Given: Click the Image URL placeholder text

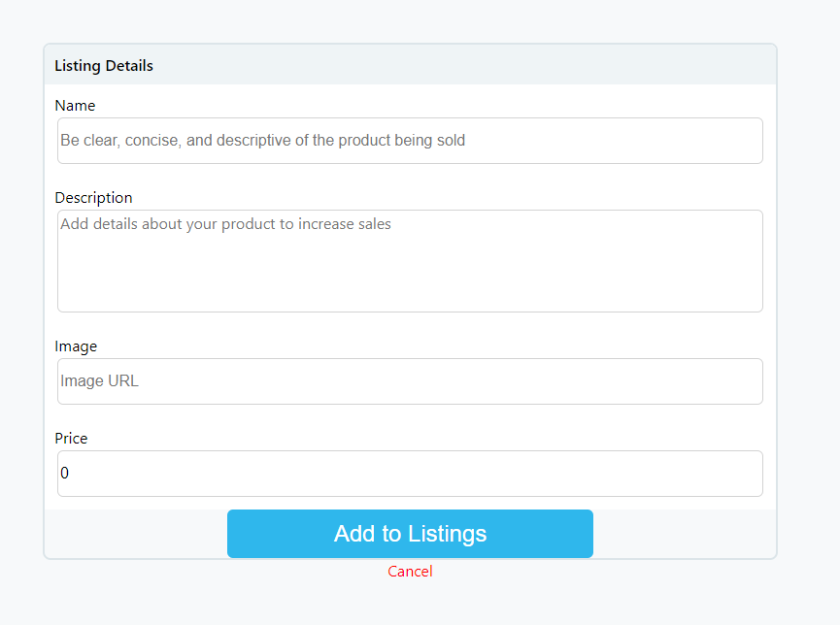Looking at the screenshot, I should tap(99, 380).
